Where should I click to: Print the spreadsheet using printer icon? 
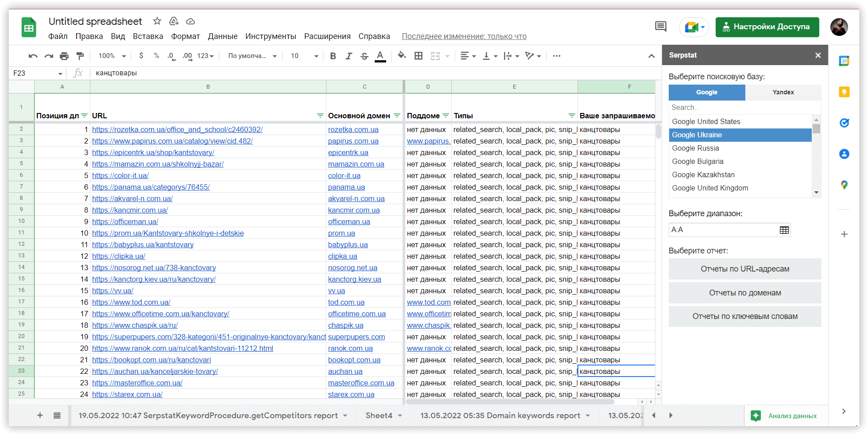(x=64, y=56)
